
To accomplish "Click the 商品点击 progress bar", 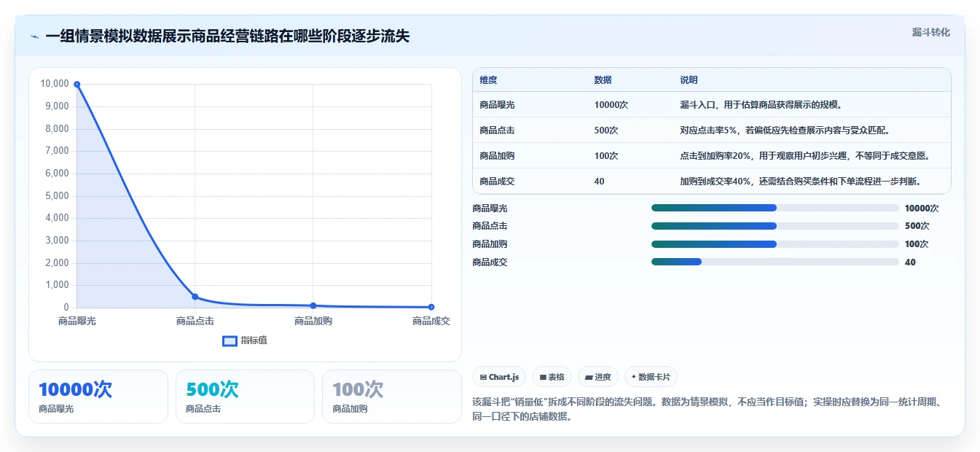I will pos(775,226).
